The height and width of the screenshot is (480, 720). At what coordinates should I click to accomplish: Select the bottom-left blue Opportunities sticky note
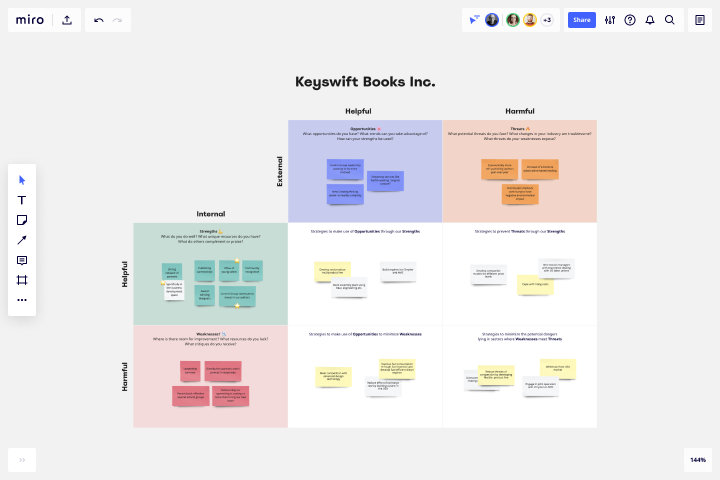pyautogui.click(x=345, y=194)
